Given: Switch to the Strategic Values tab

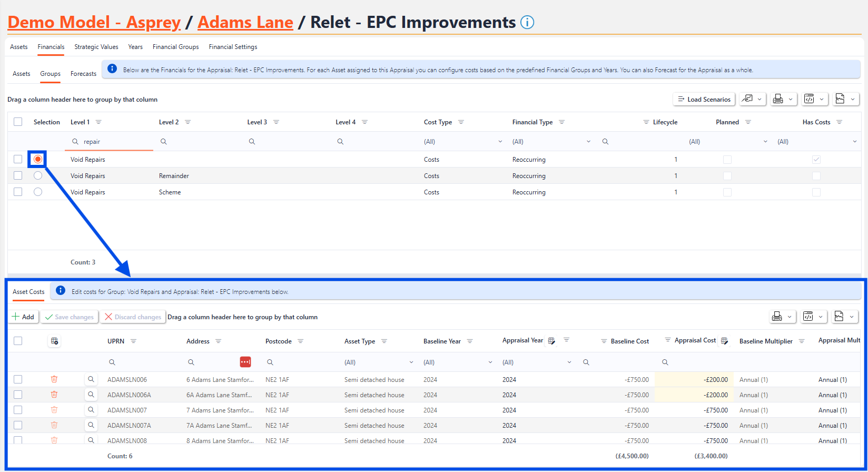Looking at the screenshot, I should [96, 47].
